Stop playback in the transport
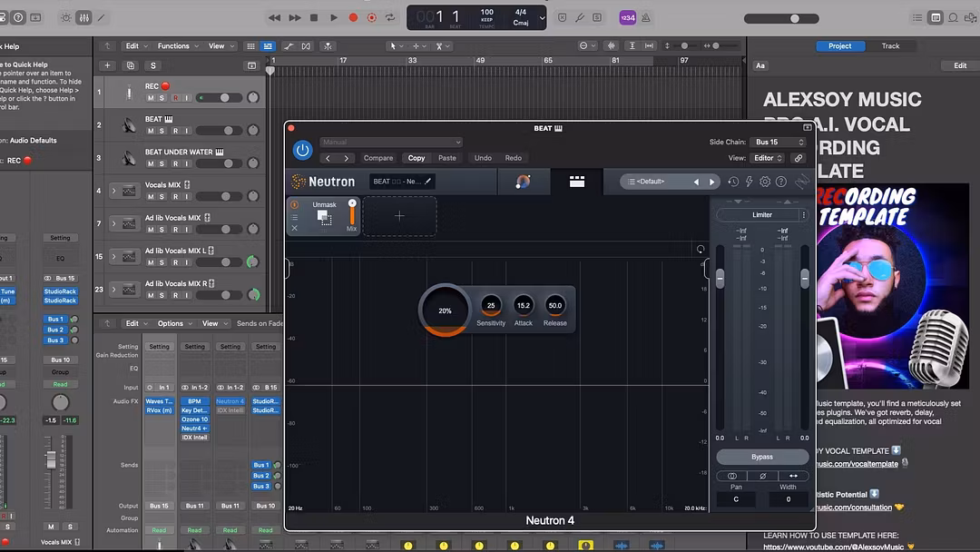980x552 pixels. [x=314, y=17]
